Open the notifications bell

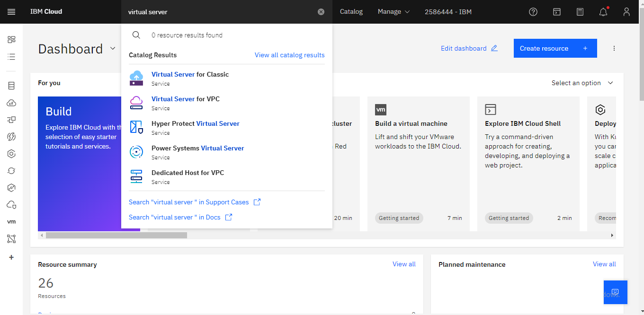click(x=603, y=12)
